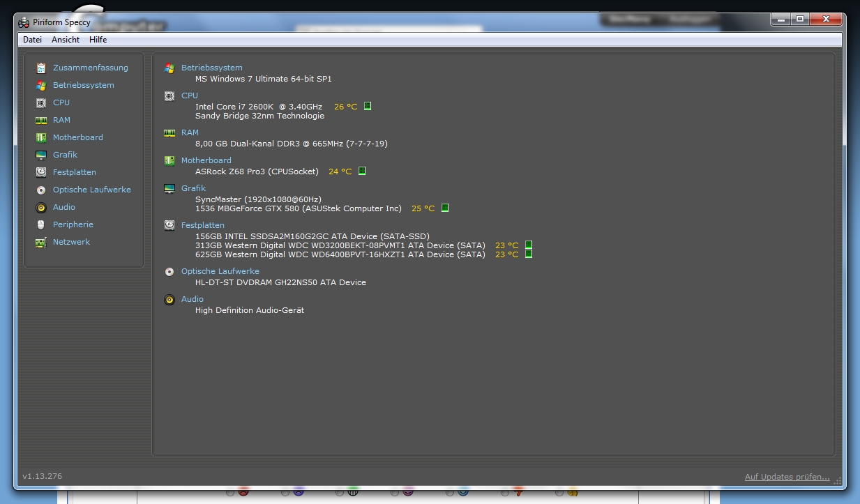Click the CPU sidebar chip icon

point(40,102)
